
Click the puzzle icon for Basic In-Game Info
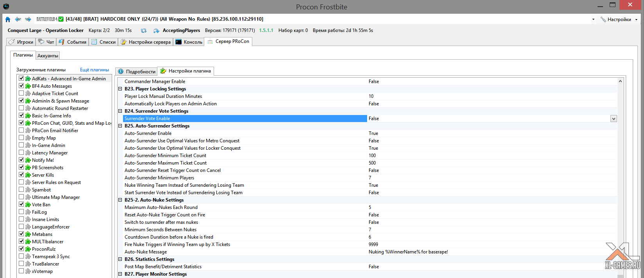(x=28, y=116)
